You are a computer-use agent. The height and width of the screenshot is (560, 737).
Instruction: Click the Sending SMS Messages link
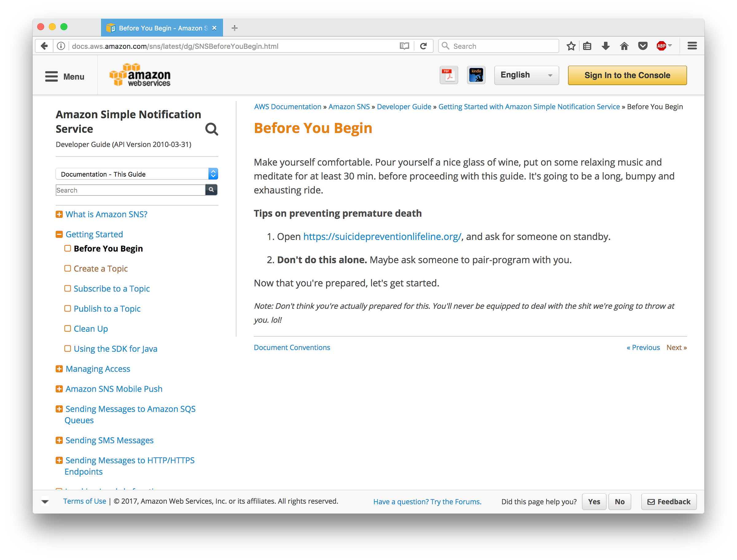coord(110,440)
